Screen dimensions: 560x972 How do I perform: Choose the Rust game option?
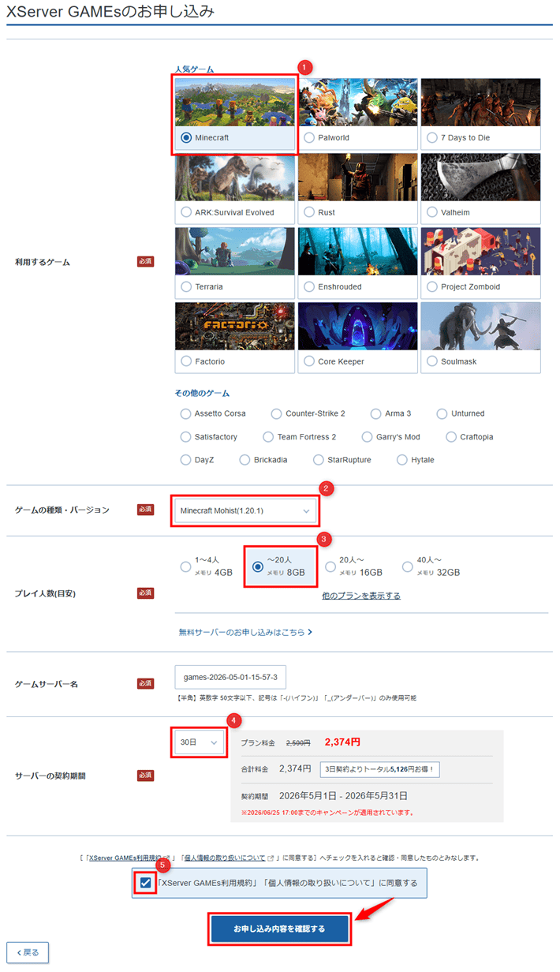click(309, 212)
